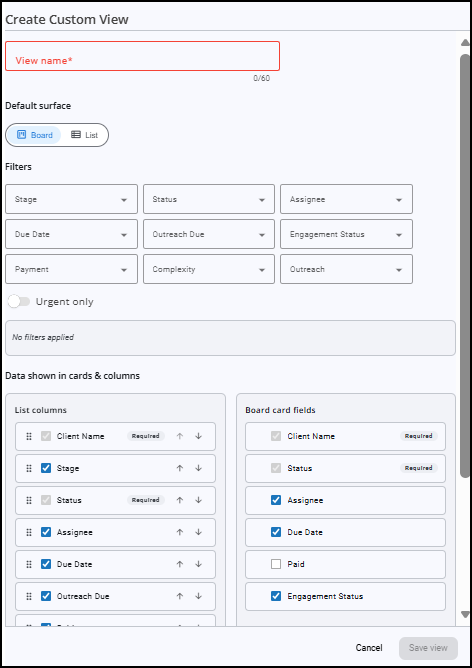Uncheck Engagement Status board card field
The width and height of the screenshot is (472, 668).
[276, 596]
